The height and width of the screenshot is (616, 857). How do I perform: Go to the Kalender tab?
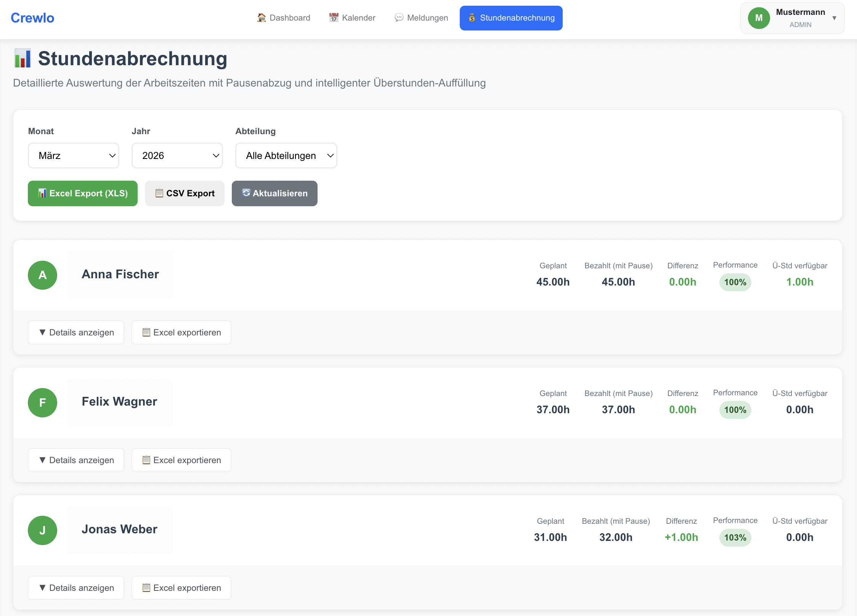(x=352, y=18)
